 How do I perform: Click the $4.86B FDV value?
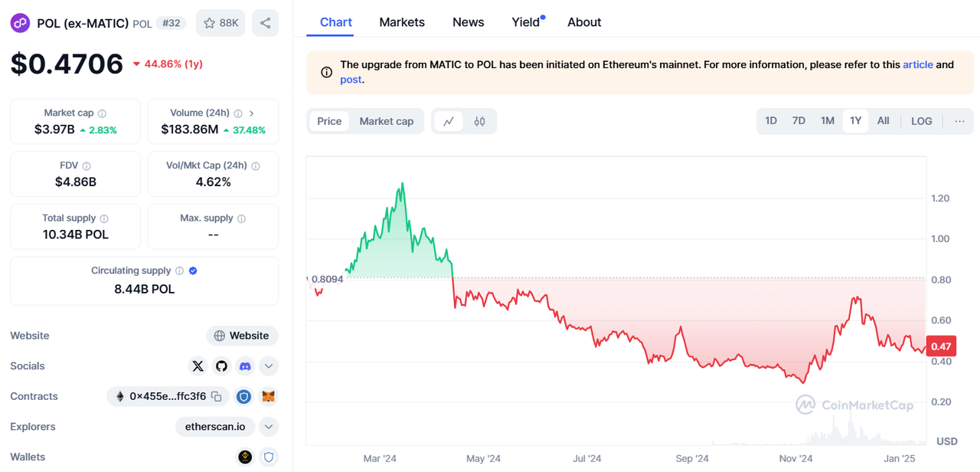pyautogui.click(x=75, y=182)
